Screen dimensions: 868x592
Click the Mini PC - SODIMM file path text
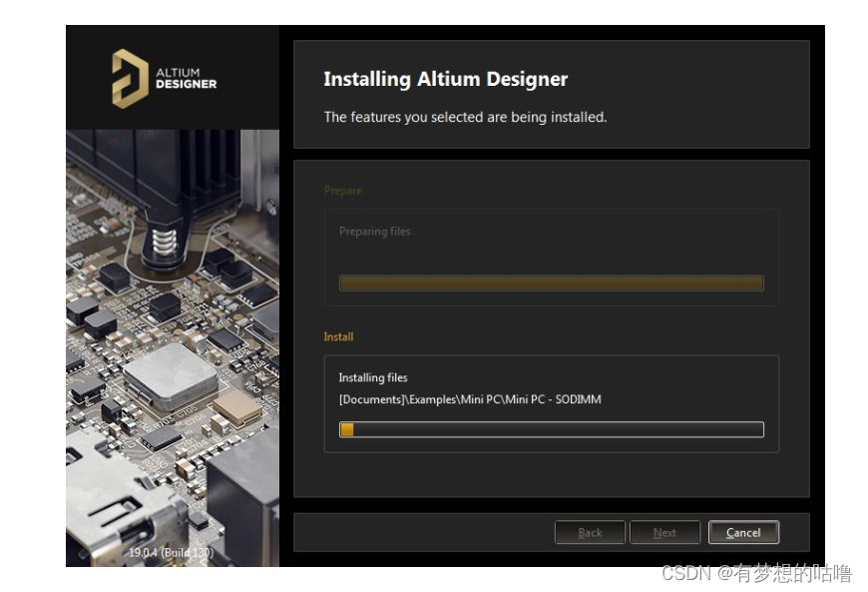point(470,399)
